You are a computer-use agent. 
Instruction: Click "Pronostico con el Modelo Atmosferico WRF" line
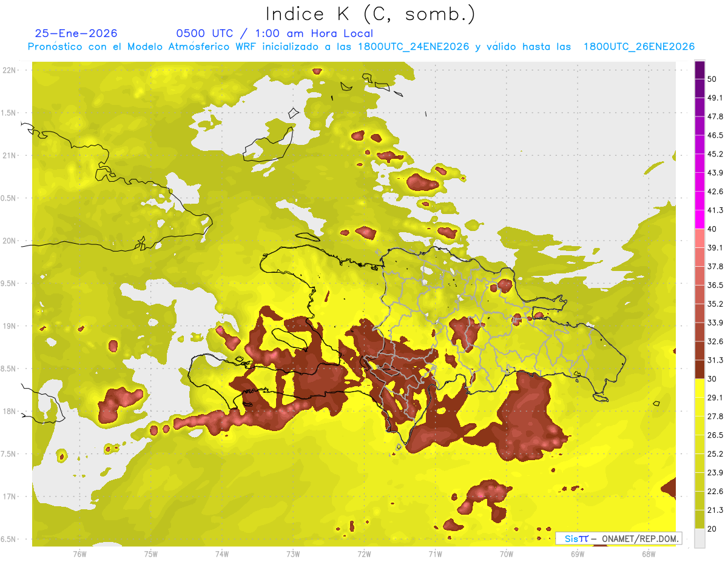[x=361, y=47]
